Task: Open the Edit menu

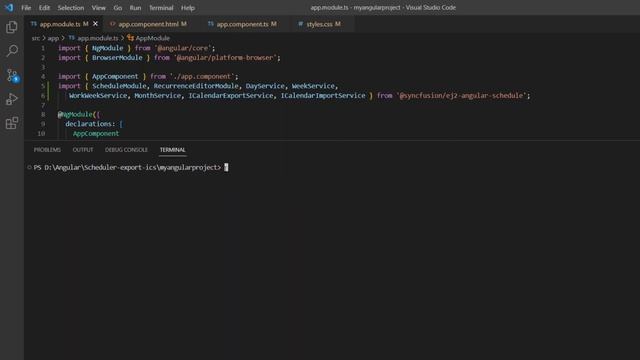Action: tap(44, 8)
